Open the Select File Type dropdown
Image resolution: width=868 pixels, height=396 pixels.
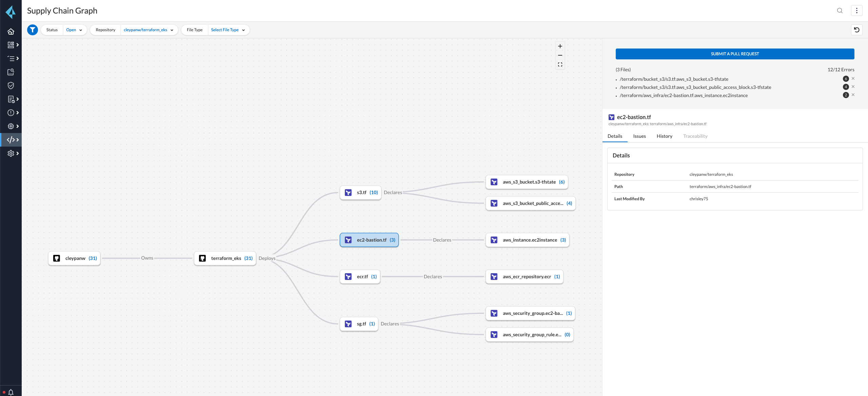[x=228, y=30]
